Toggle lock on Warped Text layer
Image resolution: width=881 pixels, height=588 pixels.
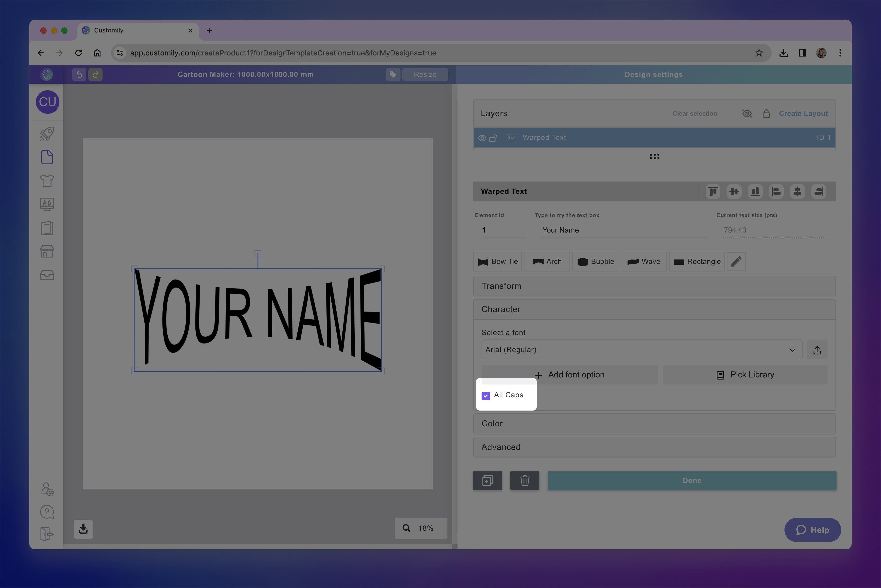(x=493, y=138)
